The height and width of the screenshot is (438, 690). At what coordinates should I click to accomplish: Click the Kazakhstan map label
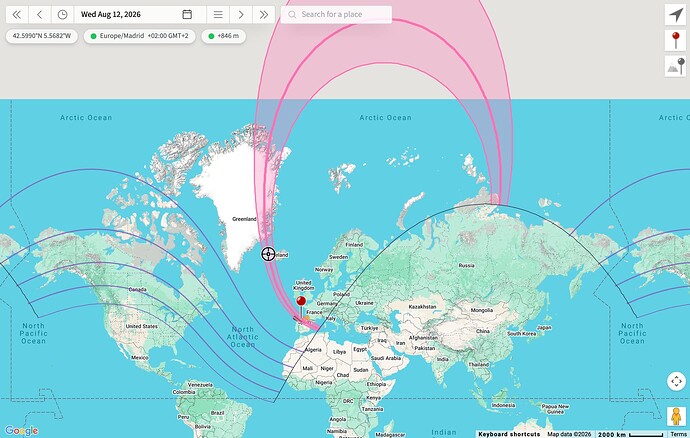pos(422,306)
